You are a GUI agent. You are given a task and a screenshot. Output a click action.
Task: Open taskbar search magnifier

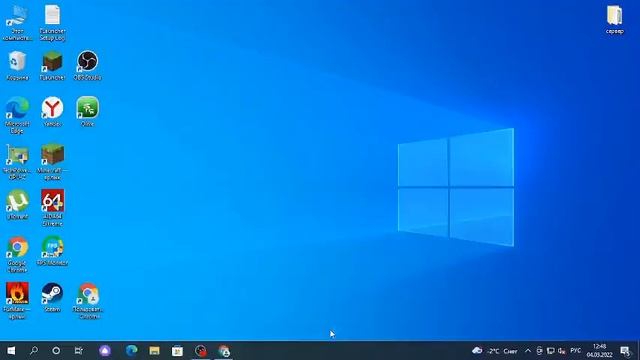tap(34, 351)
